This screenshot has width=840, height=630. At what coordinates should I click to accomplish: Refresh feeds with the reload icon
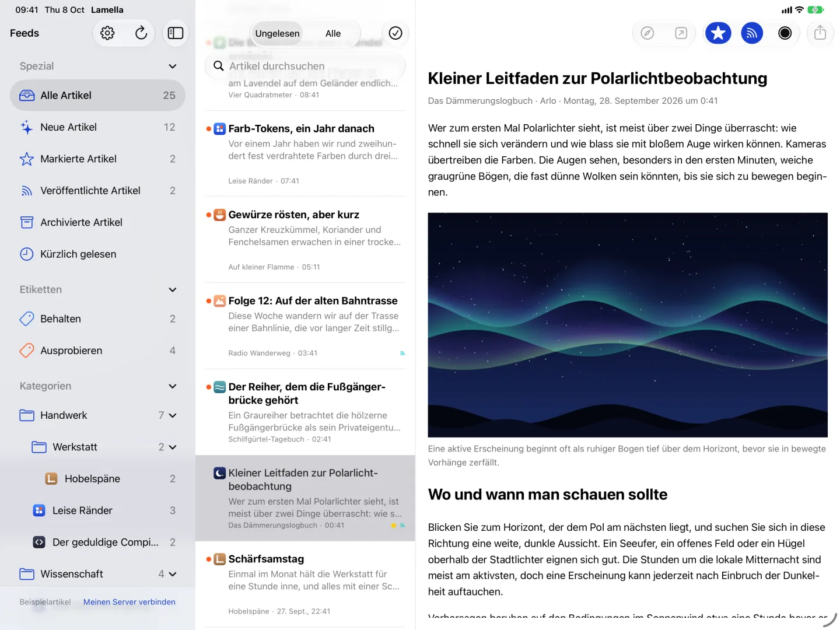tap(141, 33)
